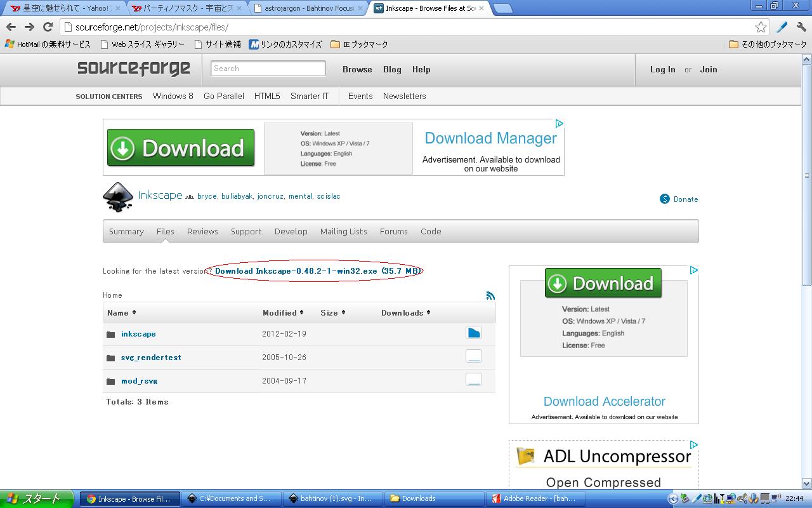Open the mod_rsvg folder link
Image resolution: width=812 pixels, height=508 pixels.
tap(139, 381)
